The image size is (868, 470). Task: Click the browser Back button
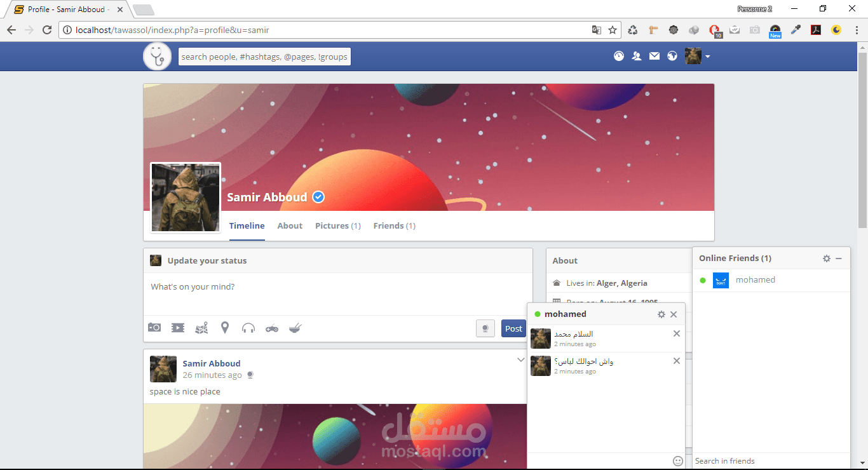11,30
